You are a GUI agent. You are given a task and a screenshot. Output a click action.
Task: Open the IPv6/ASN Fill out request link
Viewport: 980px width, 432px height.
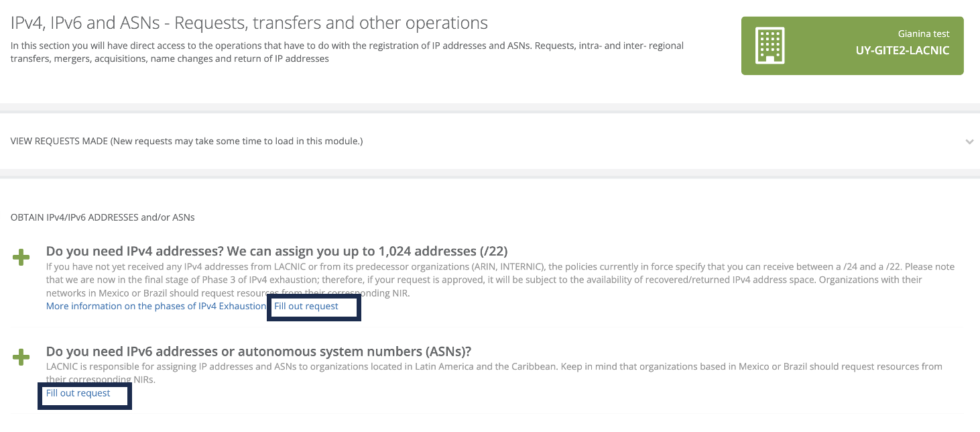click(78, 393)
